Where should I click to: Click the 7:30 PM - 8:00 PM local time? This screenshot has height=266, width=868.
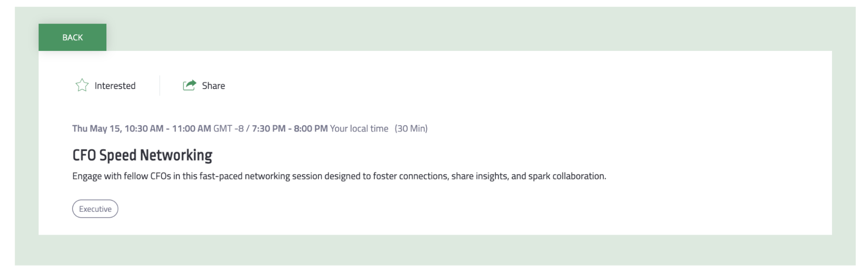pyautogui.click(x=290, y=129)
